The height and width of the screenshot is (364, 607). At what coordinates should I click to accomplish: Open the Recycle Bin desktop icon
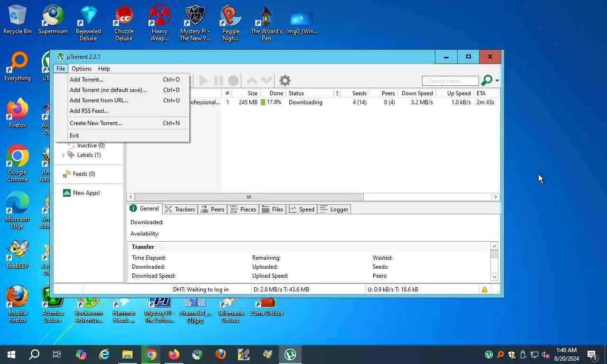[x=18, y=19]
